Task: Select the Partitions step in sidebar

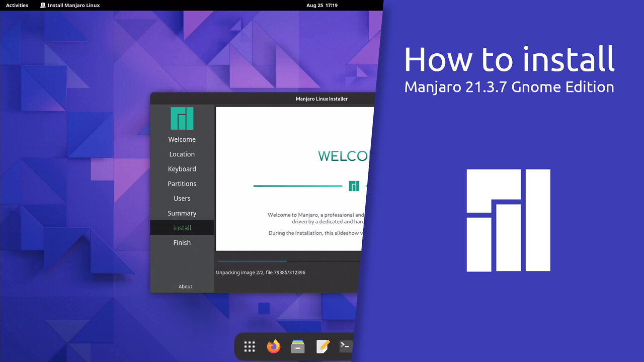Action: (x=182, y=184)
